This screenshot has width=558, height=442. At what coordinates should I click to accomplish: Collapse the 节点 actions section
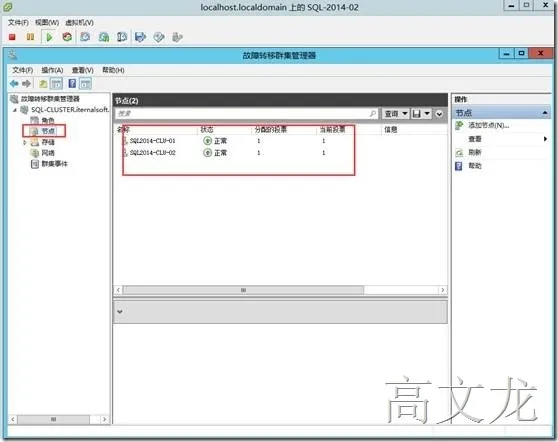[545, 113]
